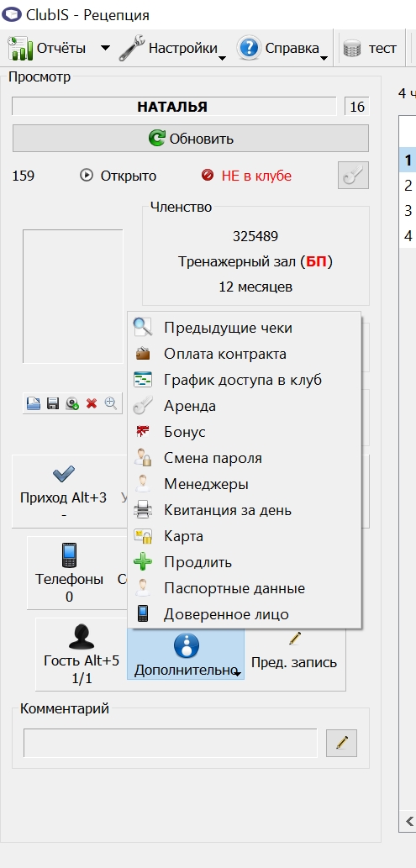The width and height of the screenshot is (416, 868).
Task: Choose Продлить with green plus
Action: click(x=245, y=562)
